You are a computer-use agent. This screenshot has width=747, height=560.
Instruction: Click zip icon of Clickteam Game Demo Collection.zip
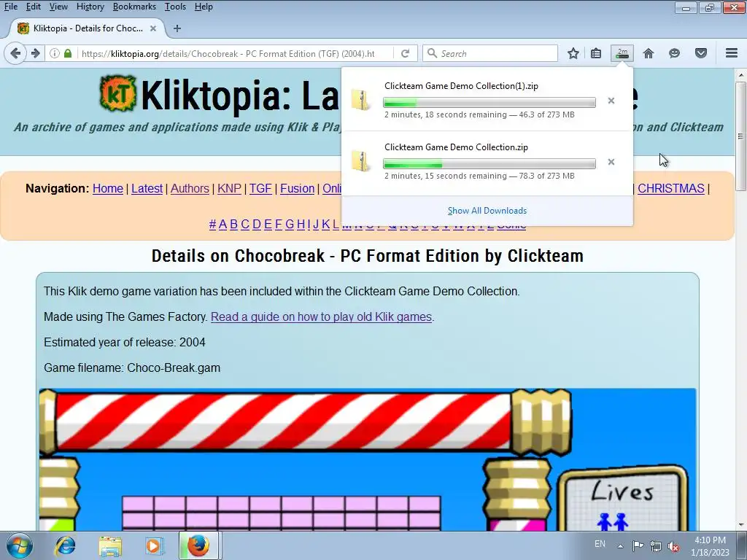[361, 161]
